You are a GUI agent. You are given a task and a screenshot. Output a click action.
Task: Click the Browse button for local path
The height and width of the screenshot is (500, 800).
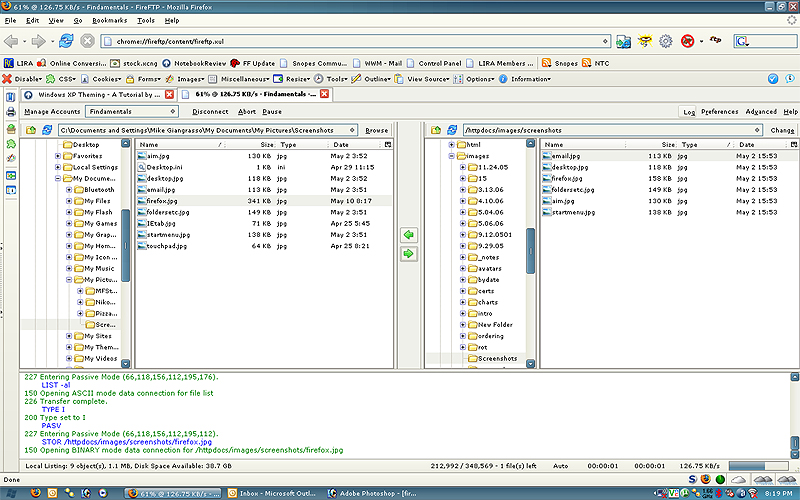(x=377, y=130)
